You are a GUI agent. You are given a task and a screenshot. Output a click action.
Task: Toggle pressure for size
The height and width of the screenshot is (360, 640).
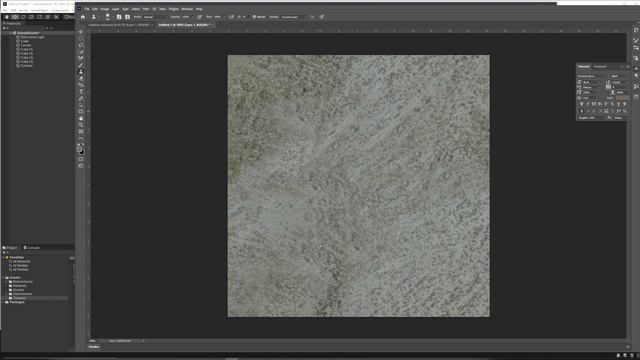pyautogui.click(x=322, y=17)
